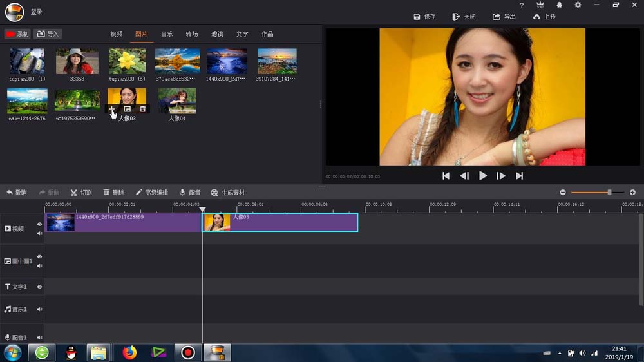
Task: Toggle visibility of the 文字1 track
Action: (39, 287)
